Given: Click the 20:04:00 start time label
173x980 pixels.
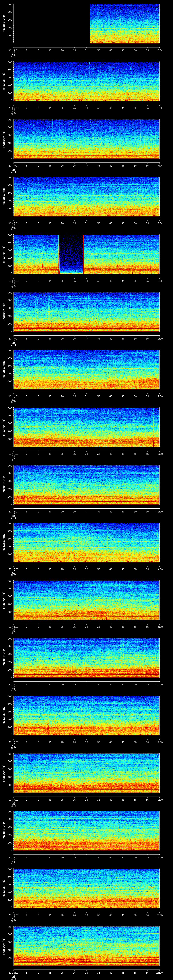Looking at the screenshot, I should click(13, 50).
